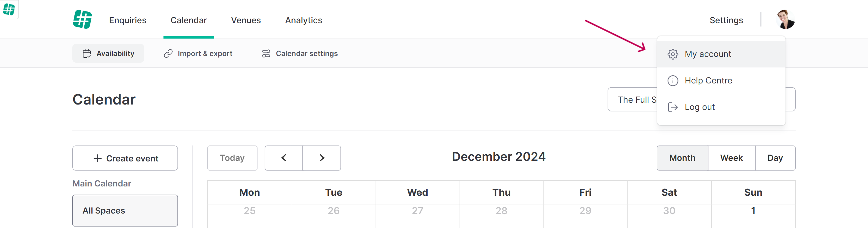
Task: Click the Today button
Action: [x=232, y=158]
